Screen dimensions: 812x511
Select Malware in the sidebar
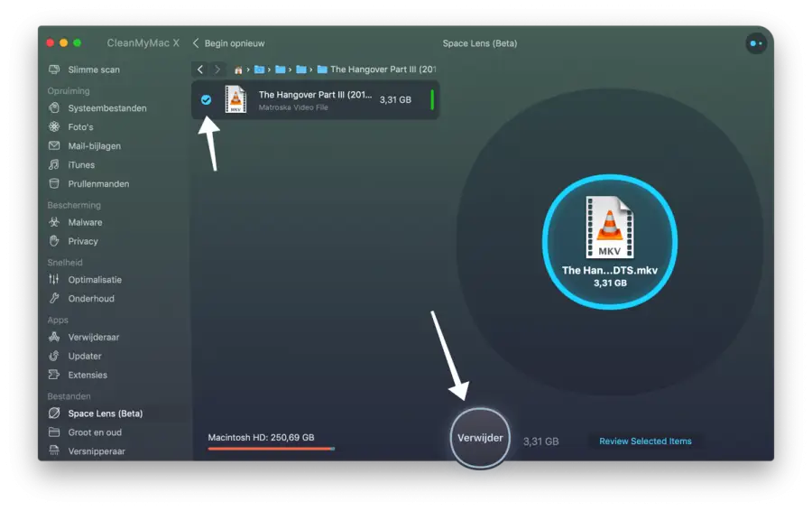(x=85, y=222)
